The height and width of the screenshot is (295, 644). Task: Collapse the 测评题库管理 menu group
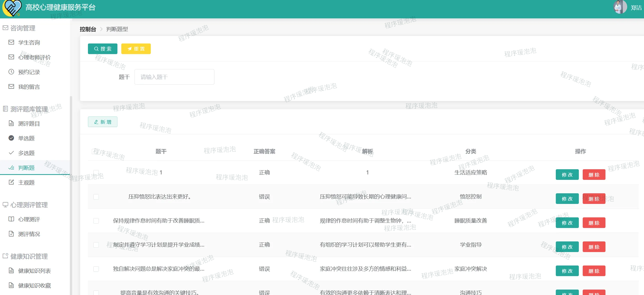(x=29, y=109)
